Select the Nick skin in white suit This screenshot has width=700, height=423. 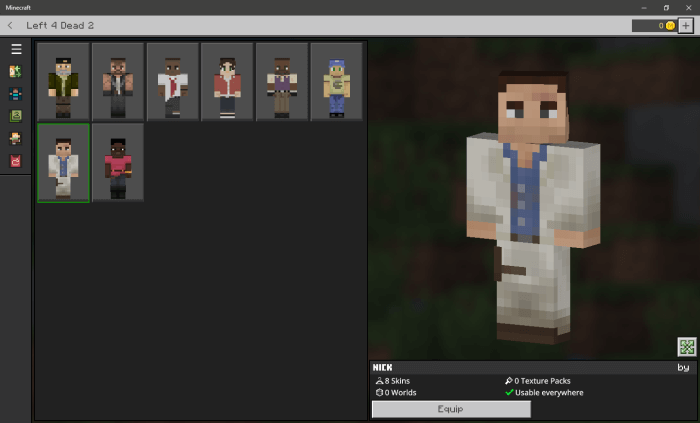(x=64, y=162)
